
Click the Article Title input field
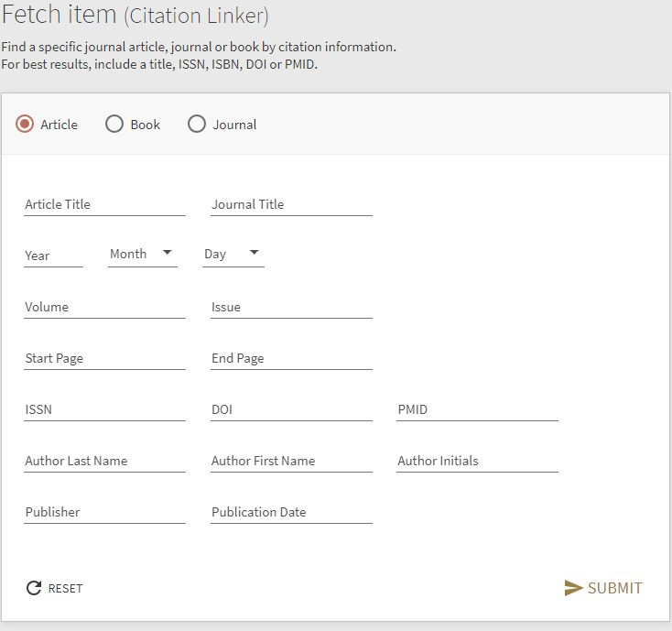104,204
